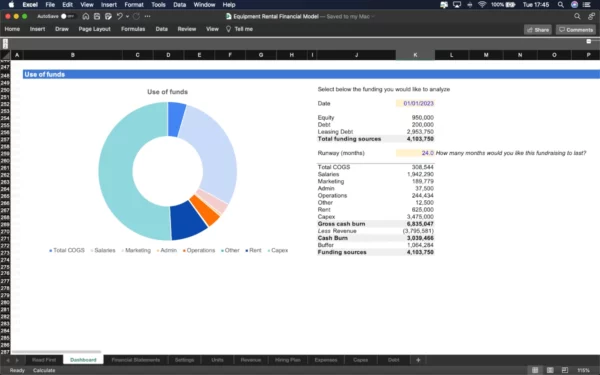Click the Redo icon
The image size is (600, 375).
click(136, 16)
